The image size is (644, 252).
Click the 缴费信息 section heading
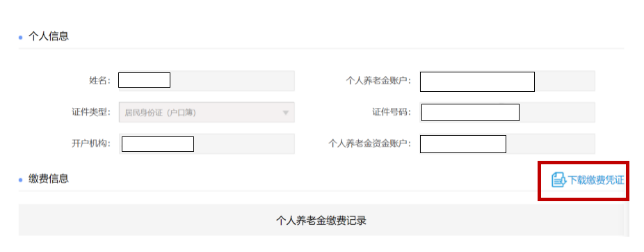tap(49, 178)
